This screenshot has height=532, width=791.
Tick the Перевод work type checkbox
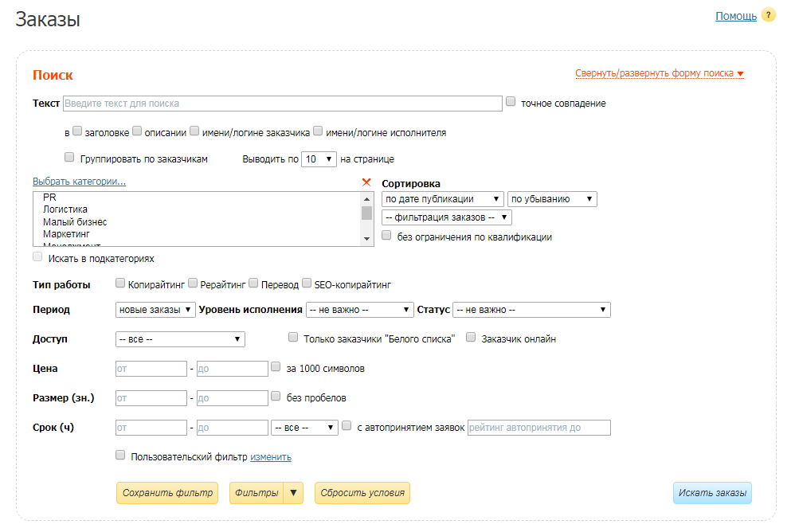coord(253,284)
